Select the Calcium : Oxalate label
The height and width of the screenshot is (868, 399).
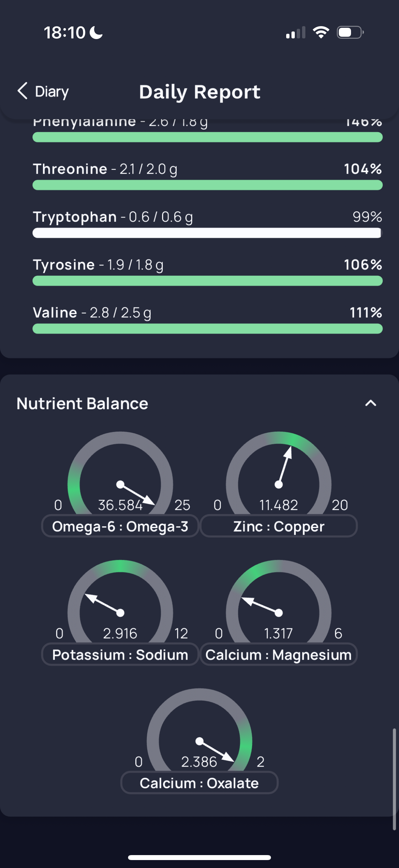[x=199, y=783]
